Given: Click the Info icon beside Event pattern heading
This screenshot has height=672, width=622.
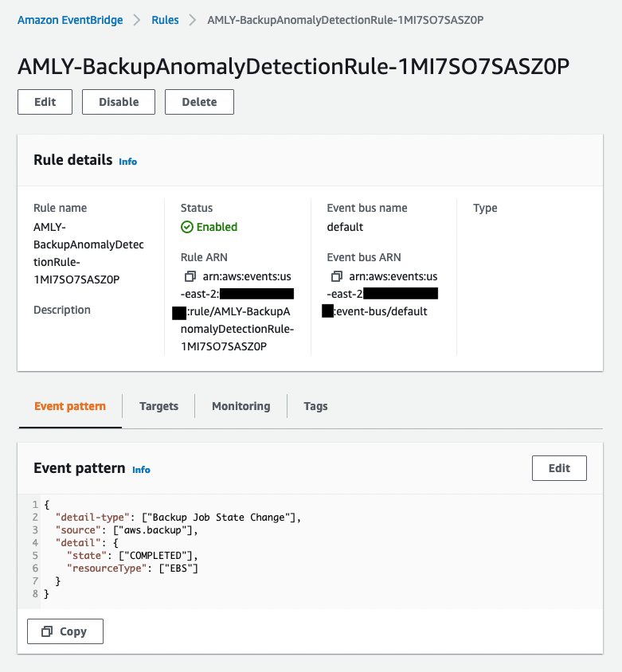Looking at the screenshot, I should 142,470.
